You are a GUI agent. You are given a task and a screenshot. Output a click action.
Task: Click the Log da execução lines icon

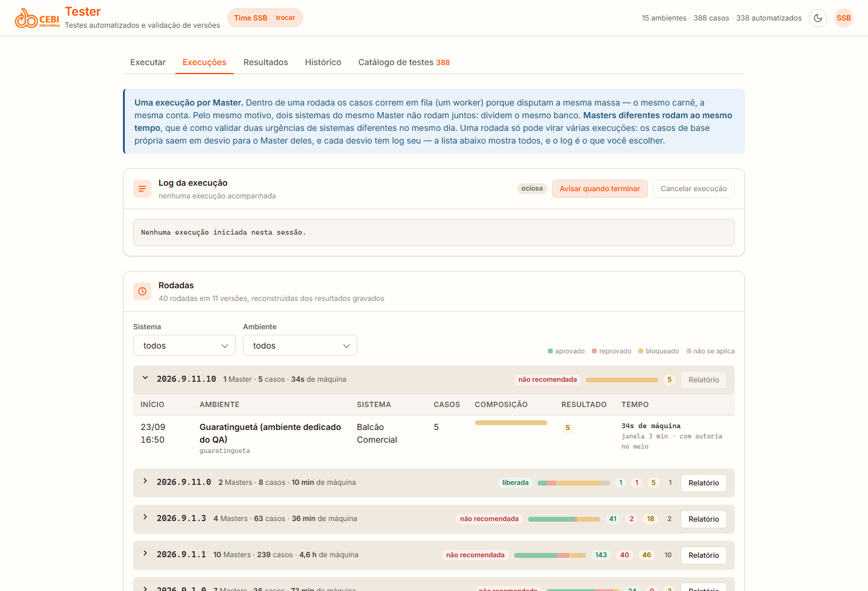click(142, 189)
